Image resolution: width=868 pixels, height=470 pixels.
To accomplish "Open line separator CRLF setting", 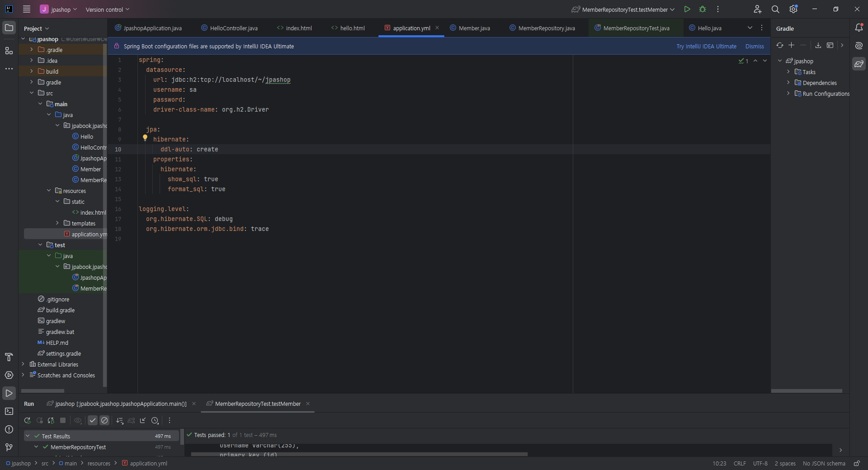I will (740, 463).
